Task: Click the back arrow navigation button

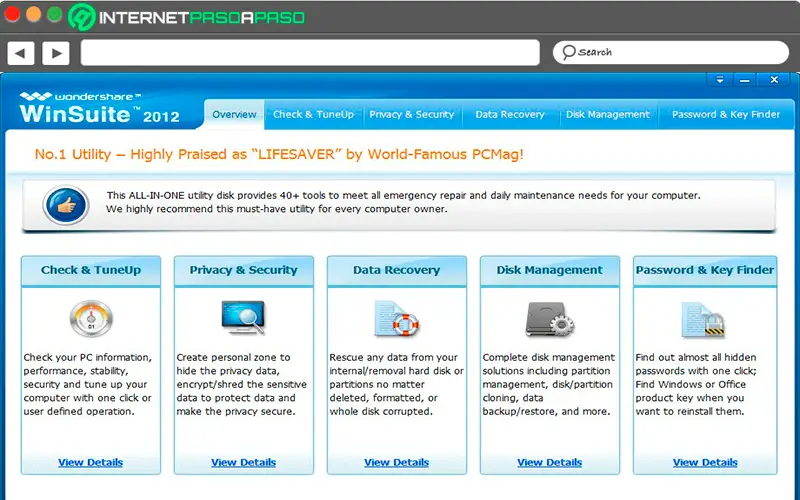Action: tap(20, 53)
